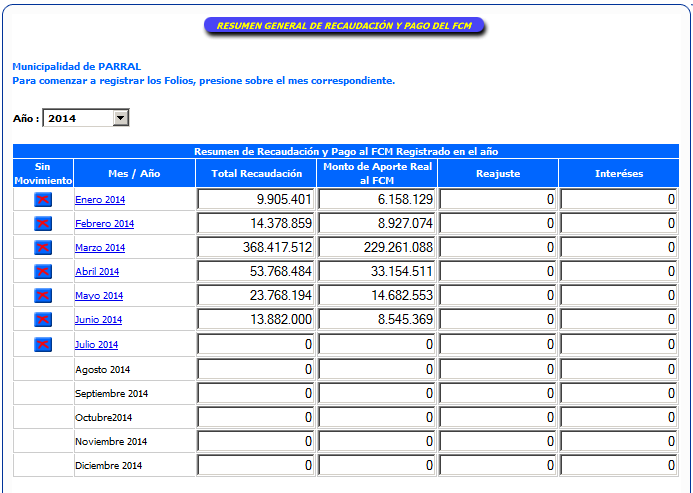Click the Interéses field for Enero 2014
Image resolution: width=693 pixels, height=493 pixels.
pos(619,199)
